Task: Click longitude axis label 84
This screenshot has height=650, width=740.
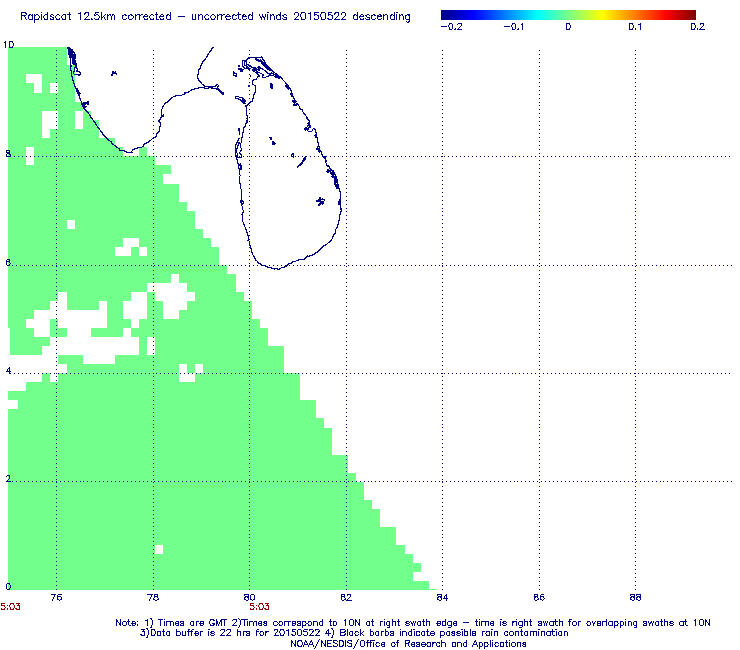Action: pos(442,598)
